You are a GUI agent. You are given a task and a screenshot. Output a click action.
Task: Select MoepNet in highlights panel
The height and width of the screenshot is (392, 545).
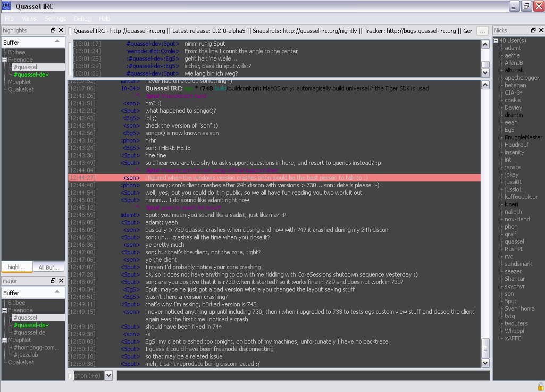coord(20,82)
